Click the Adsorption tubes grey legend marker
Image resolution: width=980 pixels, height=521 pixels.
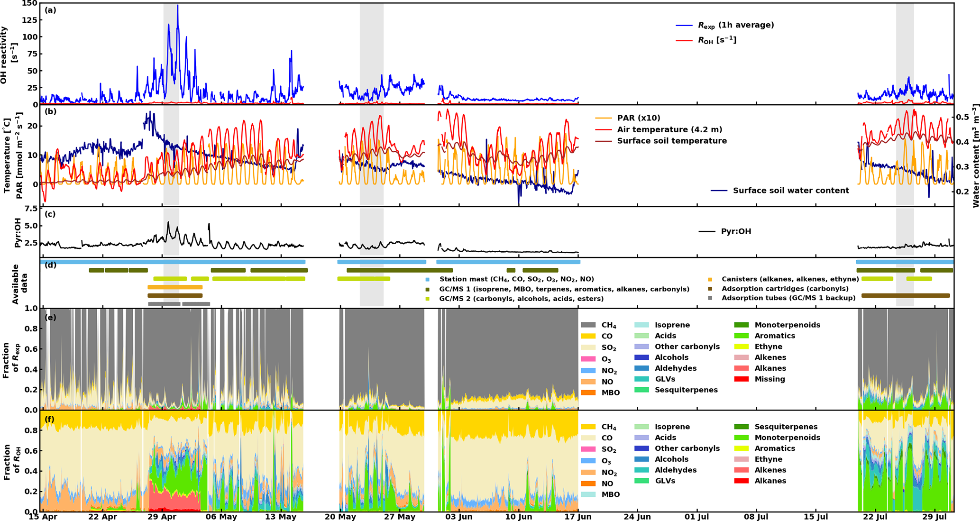(x=710, y=299)
